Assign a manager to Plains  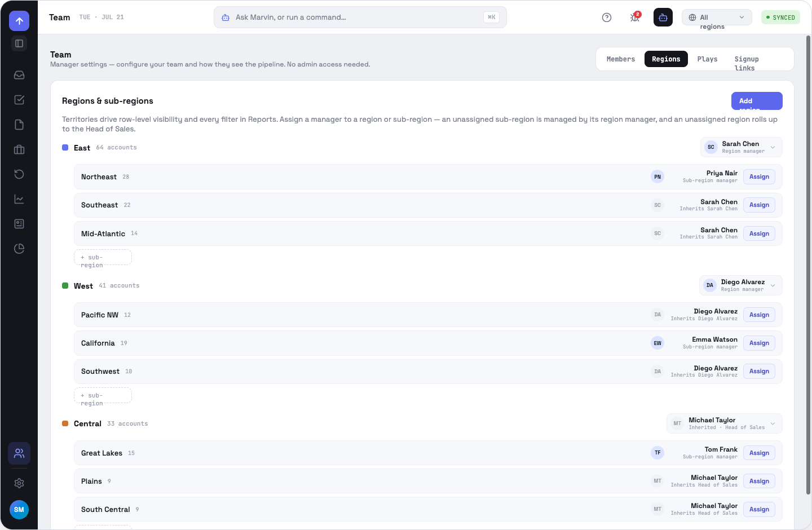coord(759,482)
